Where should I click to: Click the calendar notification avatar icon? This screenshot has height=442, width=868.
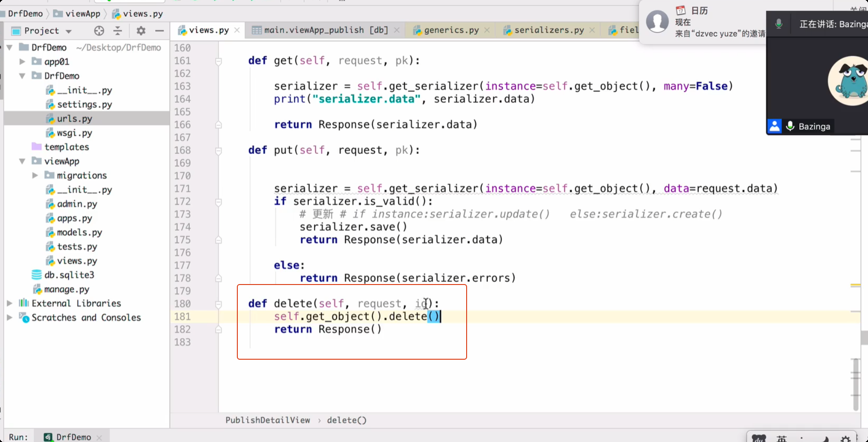click(657, 21)
